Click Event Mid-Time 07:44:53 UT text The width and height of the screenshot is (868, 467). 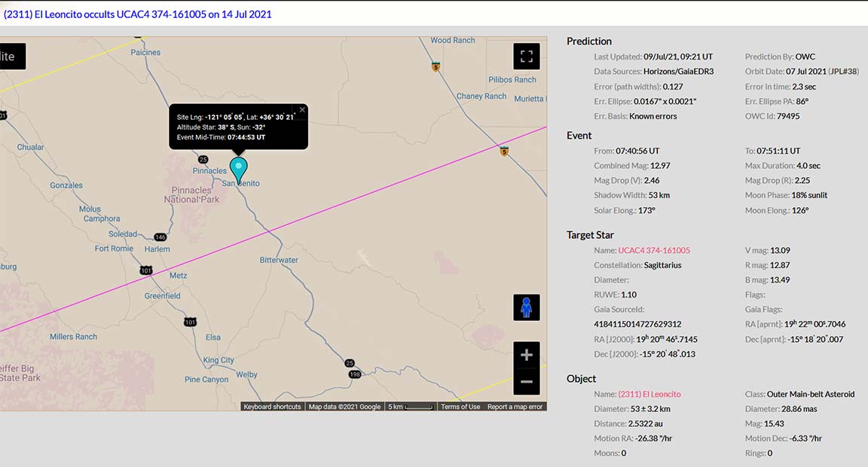pyautogui.click(x=221, y=137)
